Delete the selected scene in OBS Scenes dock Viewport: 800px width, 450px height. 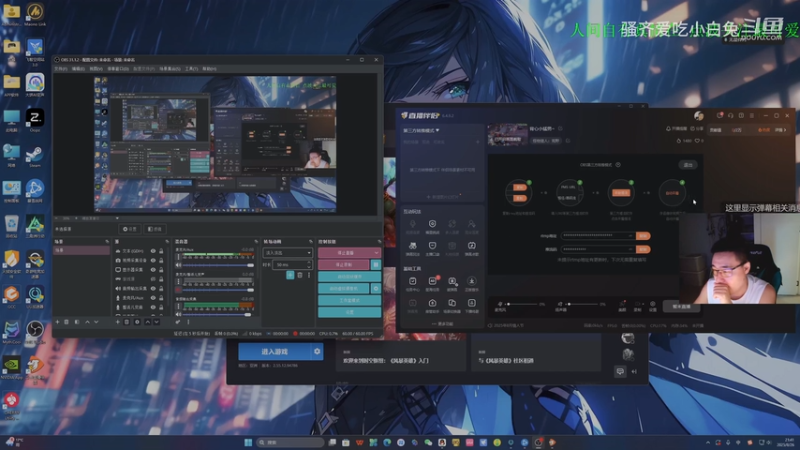(67, 322)
